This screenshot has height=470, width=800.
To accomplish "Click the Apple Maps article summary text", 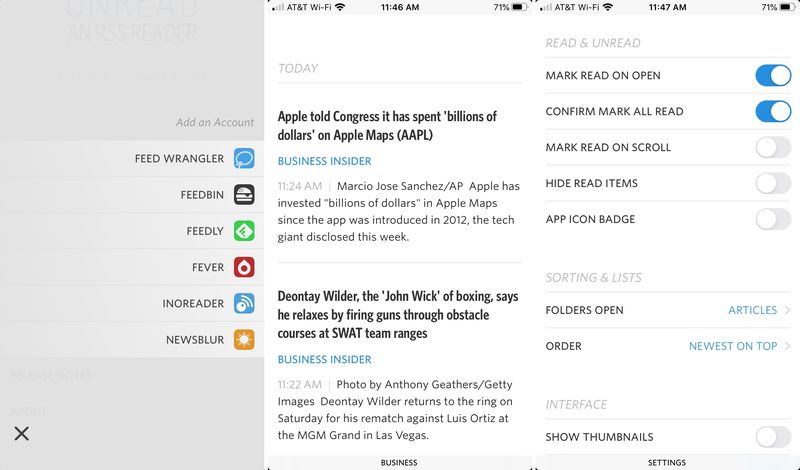I will click(x=399, y=211).
